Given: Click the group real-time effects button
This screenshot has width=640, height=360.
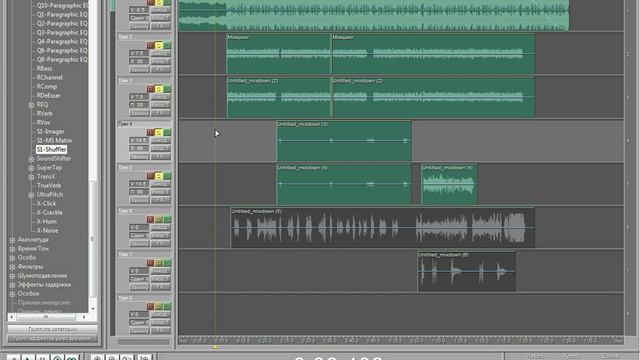Looking at the screenshot, I should coord(52,339).
